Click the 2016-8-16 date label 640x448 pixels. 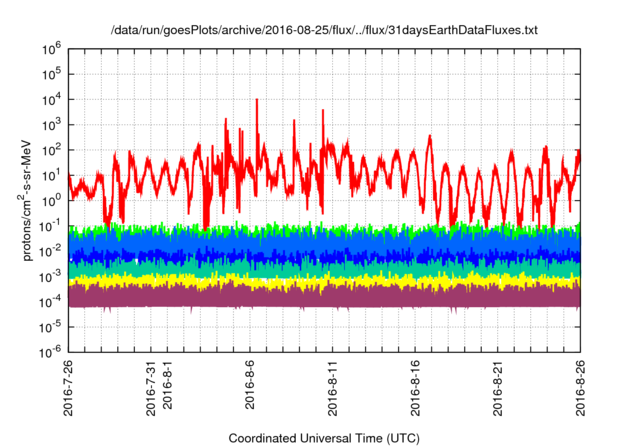pos(415,388)
